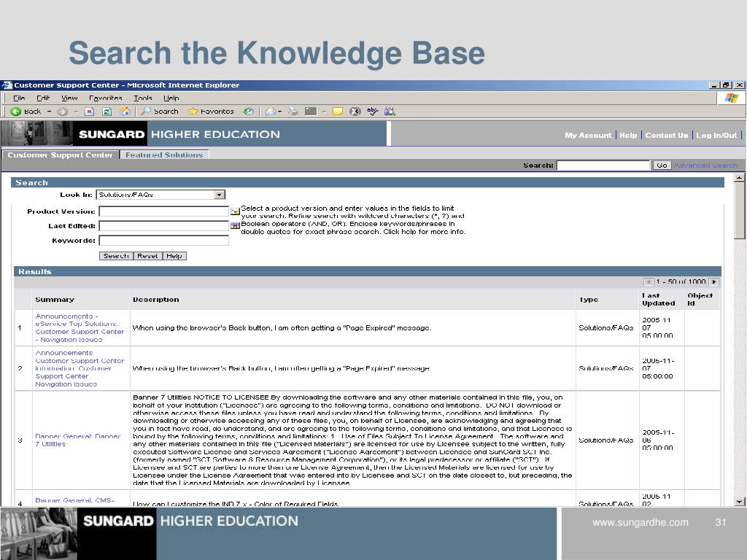Image resolution: width=747 pixels, height=560 pixels.
Task: Click the Windows flag logo
Action: pyautogui.click(x=731, y=98)
